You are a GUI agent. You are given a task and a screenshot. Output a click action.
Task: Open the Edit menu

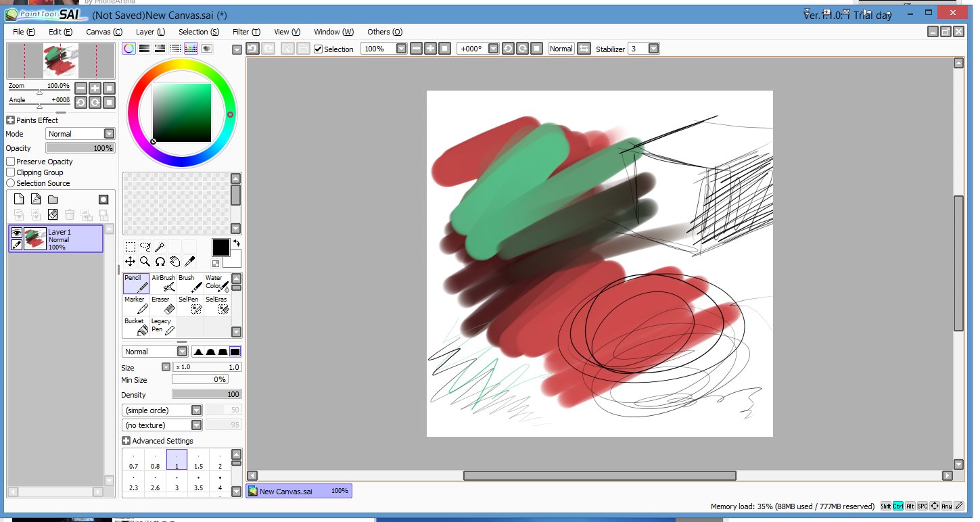60,32
